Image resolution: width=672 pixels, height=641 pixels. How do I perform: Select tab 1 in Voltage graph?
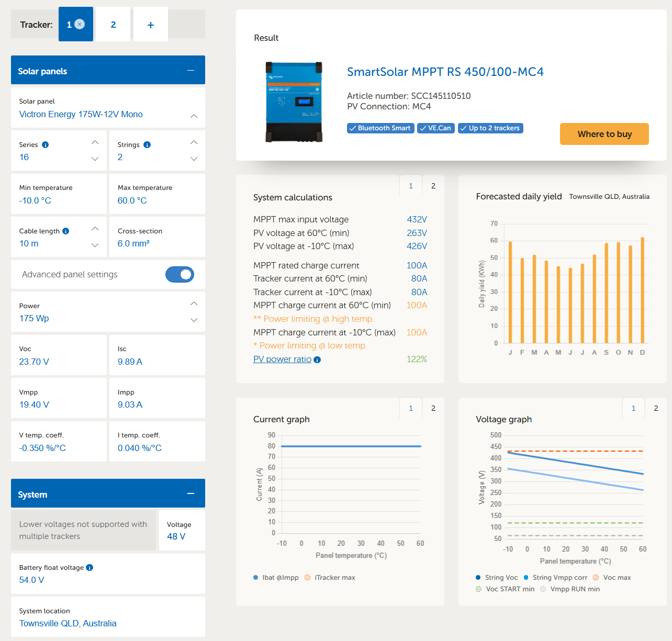click(x=633, y=408)
